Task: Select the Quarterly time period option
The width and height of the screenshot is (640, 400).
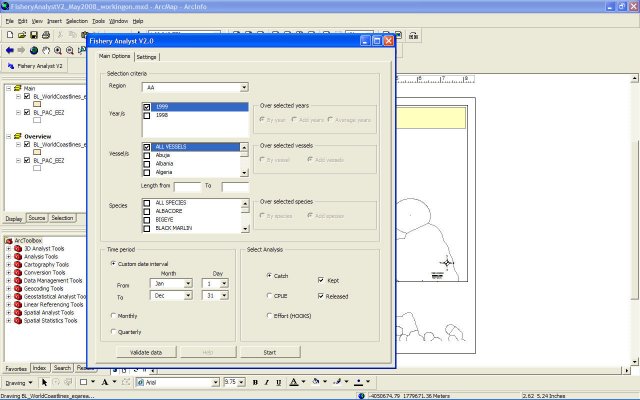Action: pyautogui.click(x=113, y=331)
